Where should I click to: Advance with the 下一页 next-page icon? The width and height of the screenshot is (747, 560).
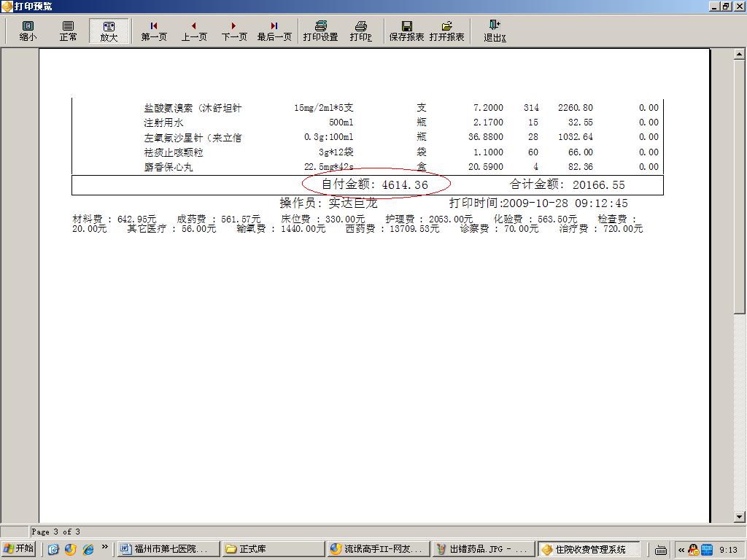pos(234,31)
